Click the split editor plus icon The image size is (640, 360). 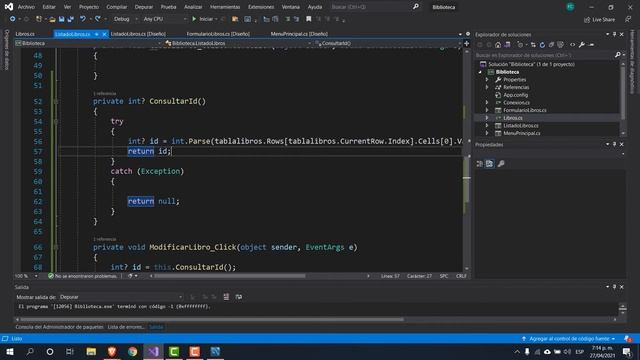coord(467,43)
